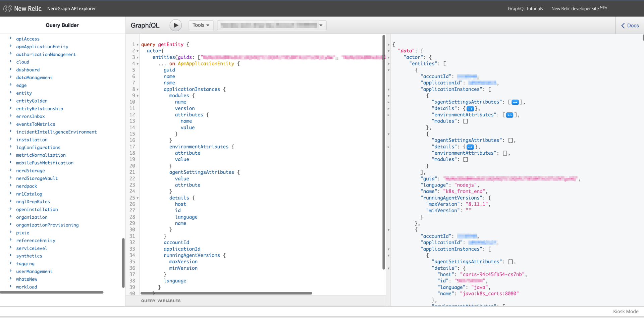Expand the inline agentSettingsAttributes value in results
Viewport: 644px width, 318px height.
click(x=516, y=102)
